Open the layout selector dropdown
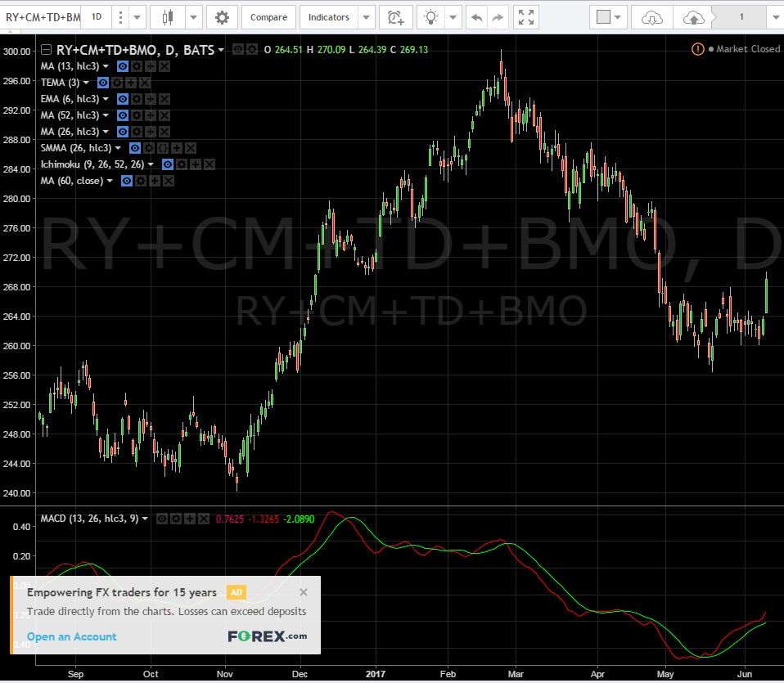Image resolution: width=784 pixels, height=683 pixels. 608,17
